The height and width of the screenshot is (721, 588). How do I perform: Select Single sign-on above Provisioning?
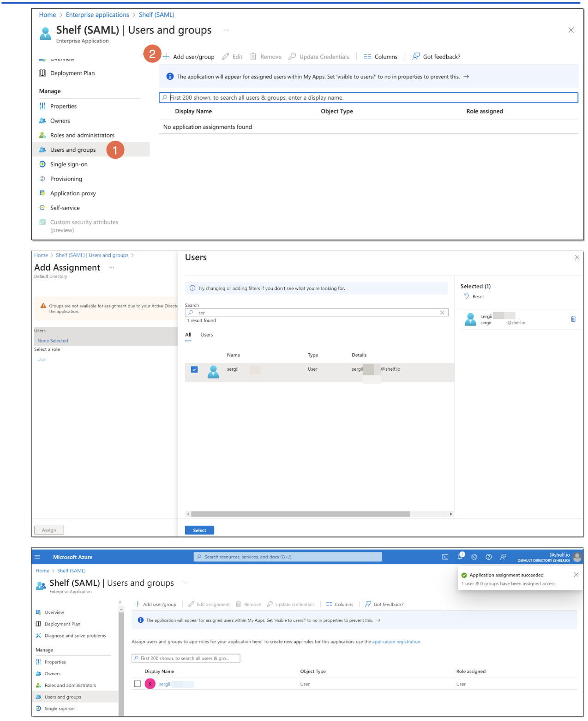tap(69, 164)
